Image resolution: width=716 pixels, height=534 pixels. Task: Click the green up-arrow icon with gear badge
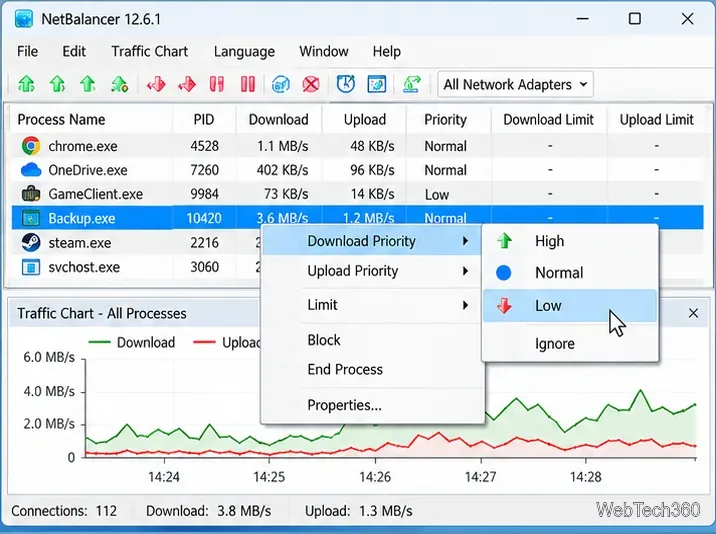tap(119, 85)
